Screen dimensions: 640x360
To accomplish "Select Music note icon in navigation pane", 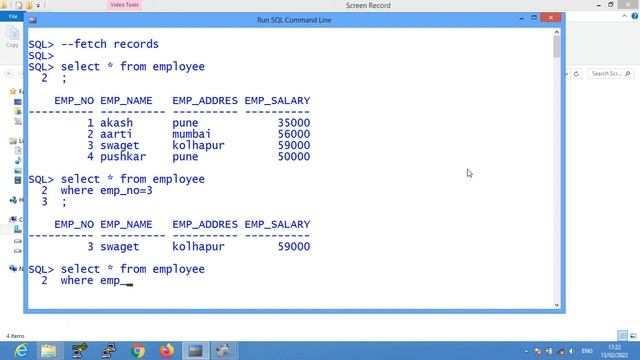I will coord(18,160).
